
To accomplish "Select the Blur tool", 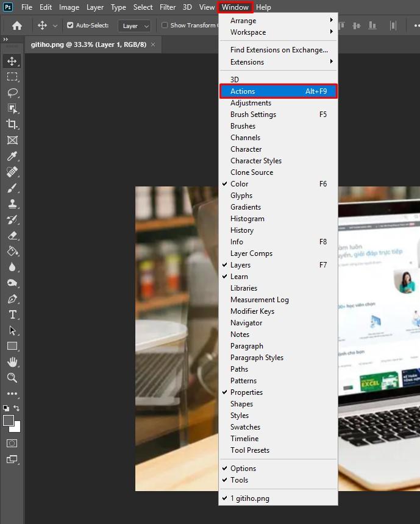I will pos(12,267).
